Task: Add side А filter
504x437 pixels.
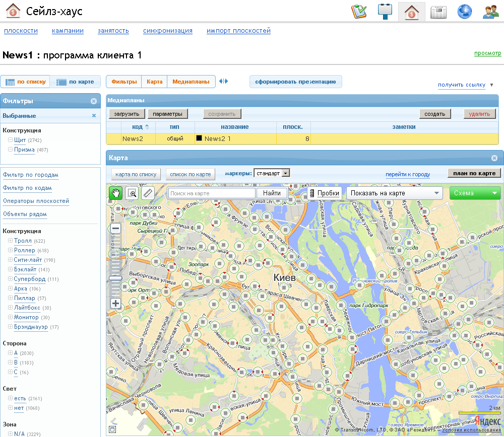Action: [10, 353]
